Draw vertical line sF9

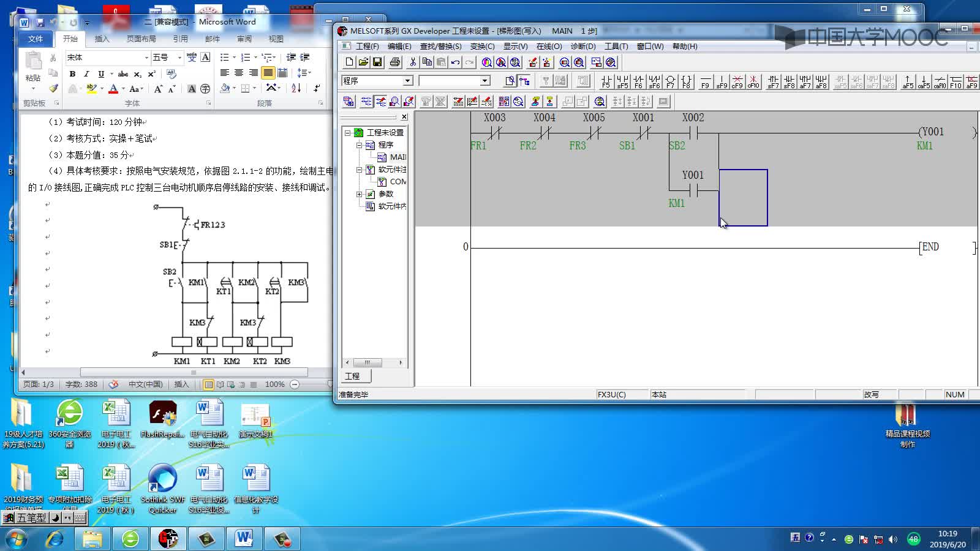722,81
